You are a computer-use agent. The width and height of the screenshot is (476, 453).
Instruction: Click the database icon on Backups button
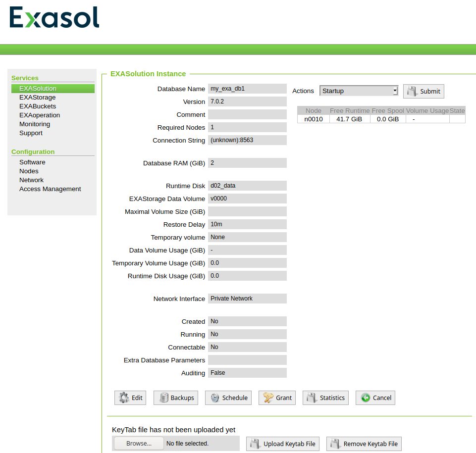tap(164, 398)
